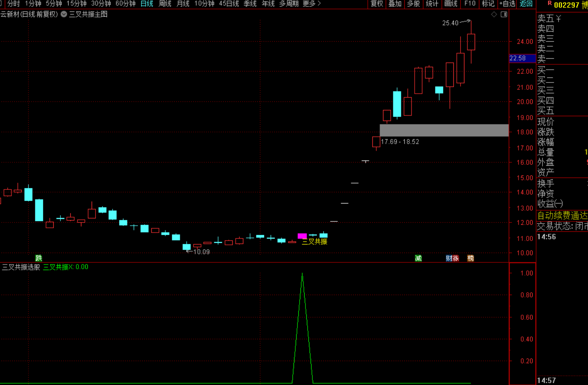Click the 交易状态 status line

click(562, 226)
